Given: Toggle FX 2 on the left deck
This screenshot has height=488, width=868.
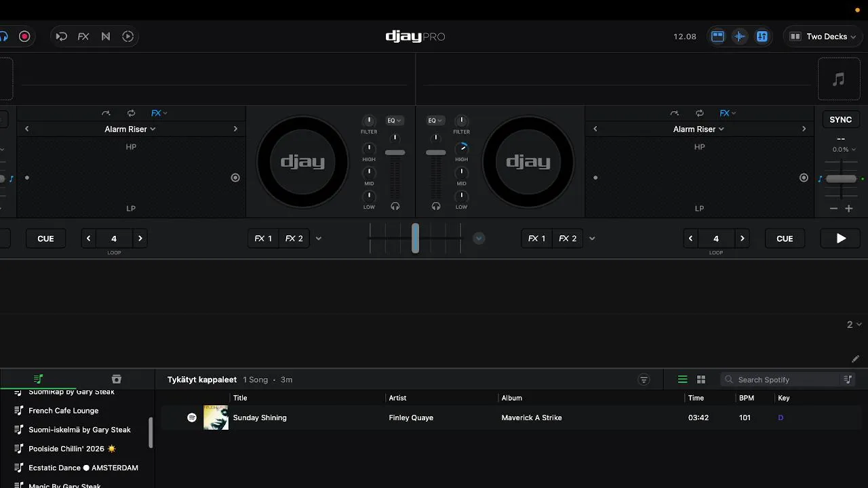Looking at the screenshot, I should click(294, 239).
